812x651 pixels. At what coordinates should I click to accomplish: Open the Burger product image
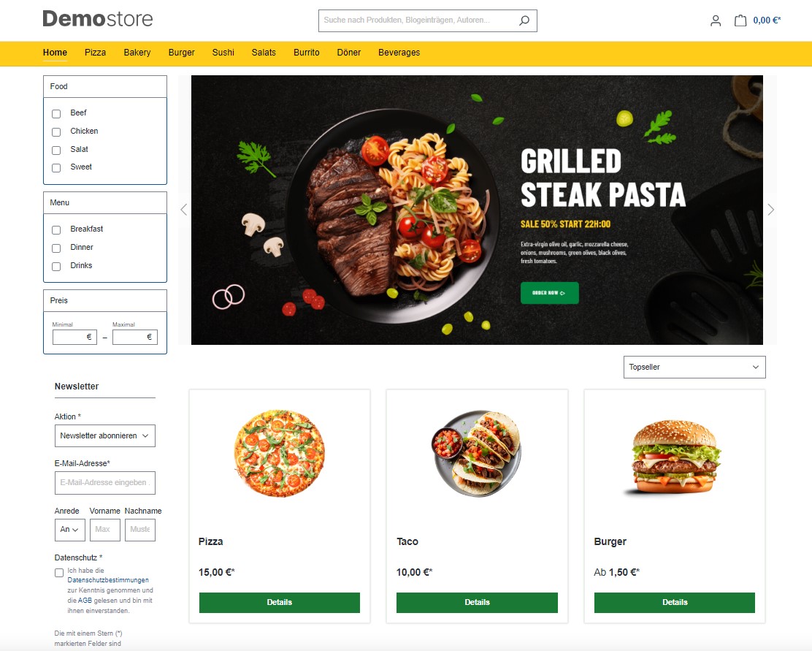click(x=675, y=457)
